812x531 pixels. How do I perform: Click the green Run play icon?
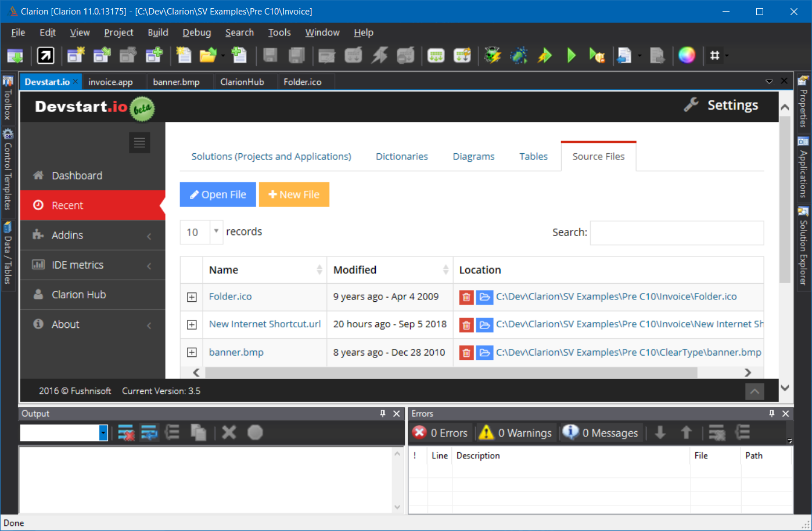pyautogui.click(x=571, y=56)
